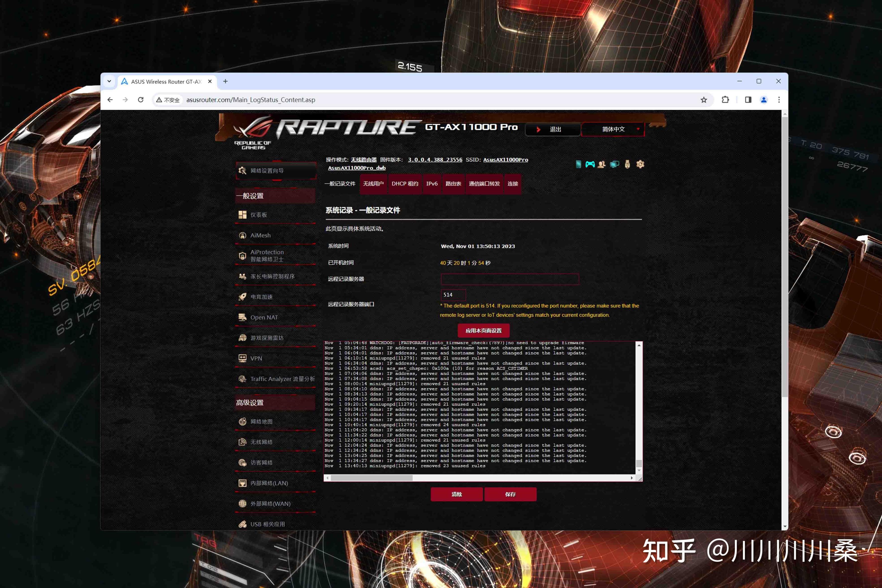Toggle the Chrome side panel
The width and height of the screenshot is (882, 588).
[748, 100]
